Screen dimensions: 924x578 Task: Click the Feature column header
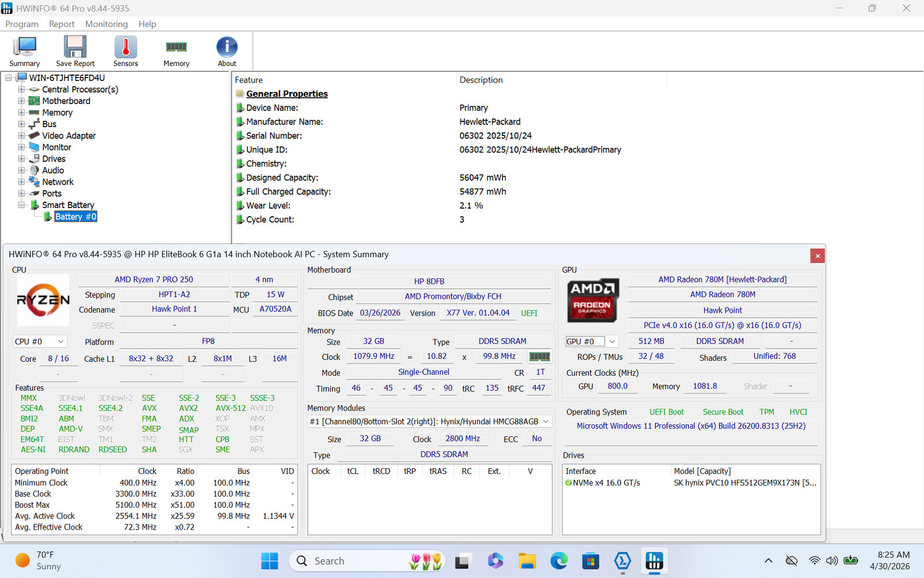pos(249,80)
